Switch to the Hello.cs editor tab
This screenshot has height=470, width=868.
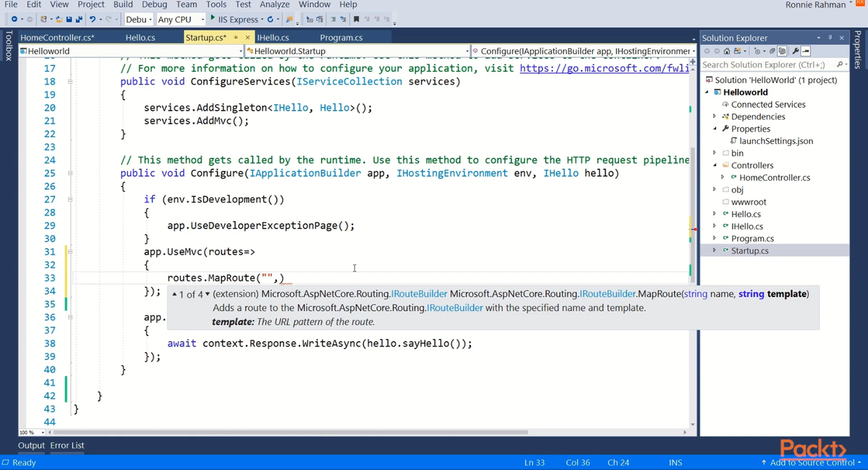pyautogui.click(x=140, y=38)
